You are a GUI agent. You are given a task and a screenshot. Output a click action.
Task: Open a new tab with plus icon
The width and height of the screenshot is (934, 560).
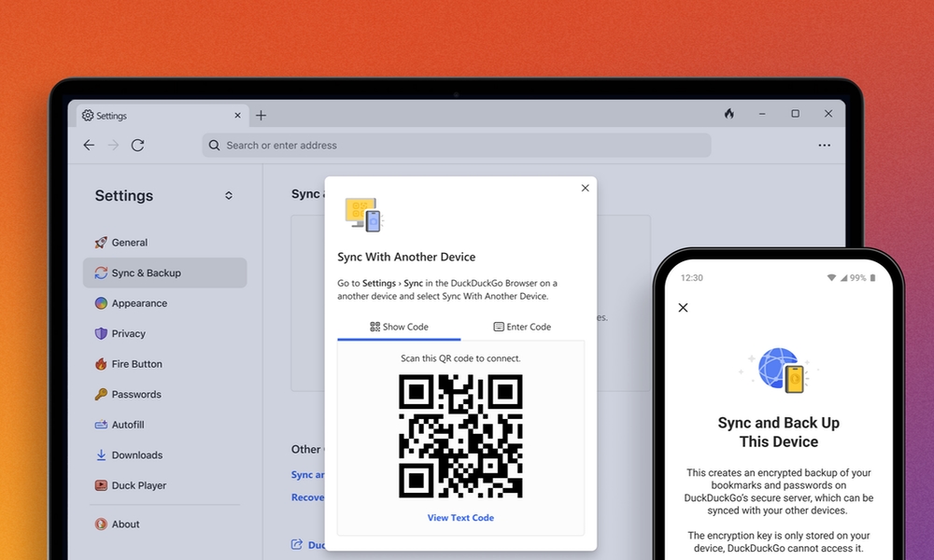click(262, 116)
